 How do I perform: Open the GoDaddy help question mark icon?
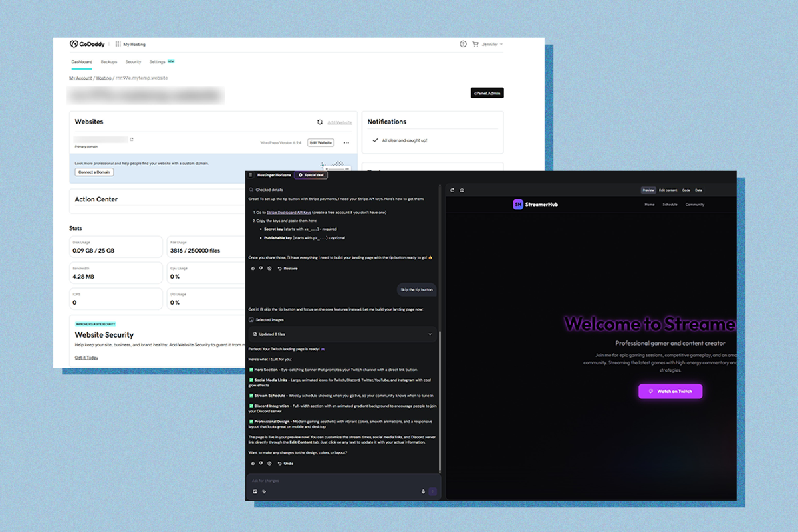coord(463,44)
